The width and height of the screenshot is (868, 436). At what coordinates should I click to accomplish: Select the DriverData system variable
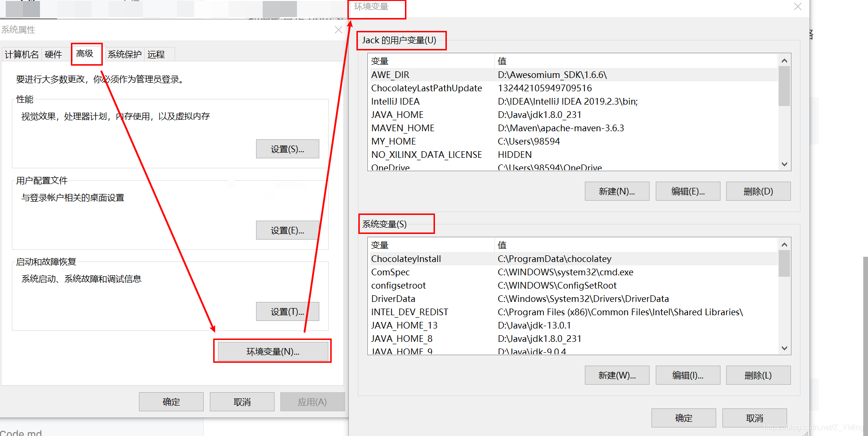(x=573, y=299)
